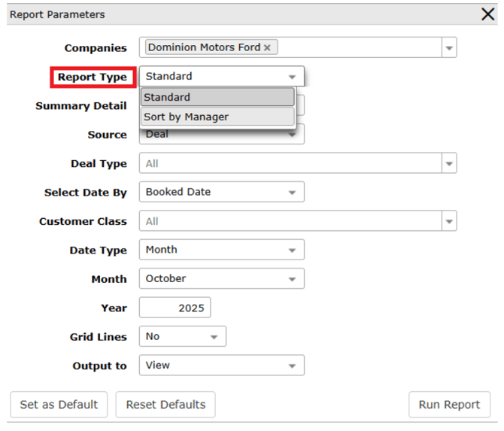Viewport: 504px width, 431px height.
Task: Run the report
Action: (449, 405)
